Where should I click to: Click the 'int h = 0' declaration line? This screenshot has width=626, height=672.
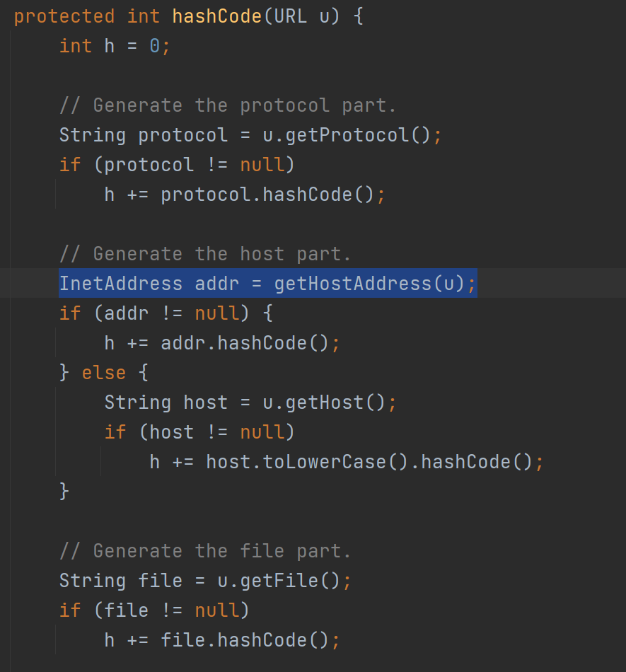coord(115,46)
